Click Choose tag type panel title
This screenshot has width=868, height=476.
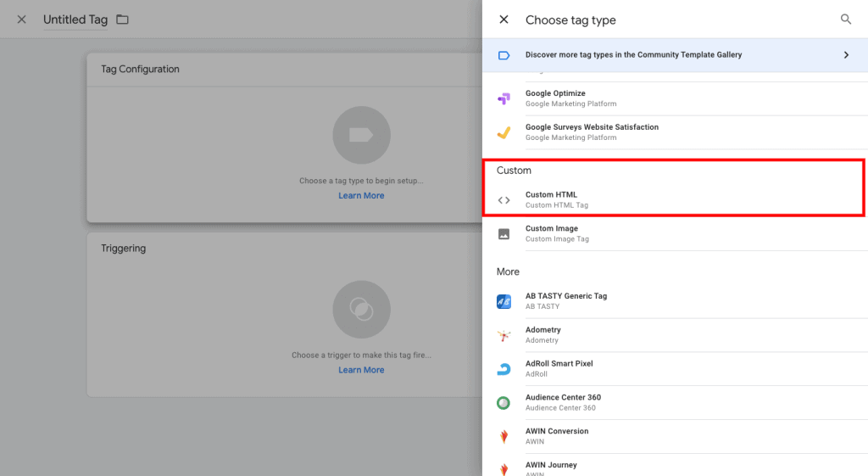(x=570, y=20)
